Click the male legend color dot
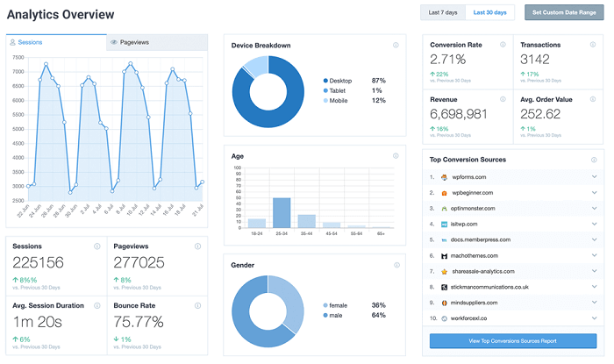This screenshot has width=614, height=364. click(x=325, y=315)
